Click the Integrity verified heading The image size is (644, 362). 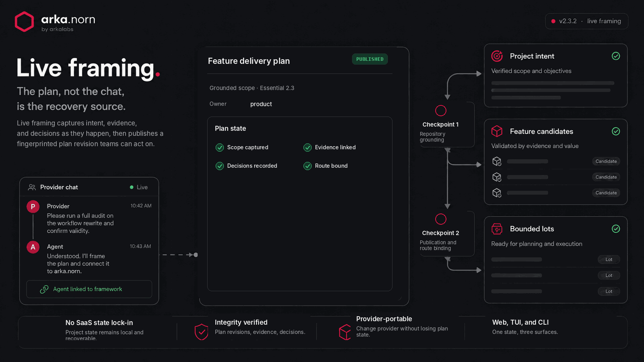click(241, 322)
